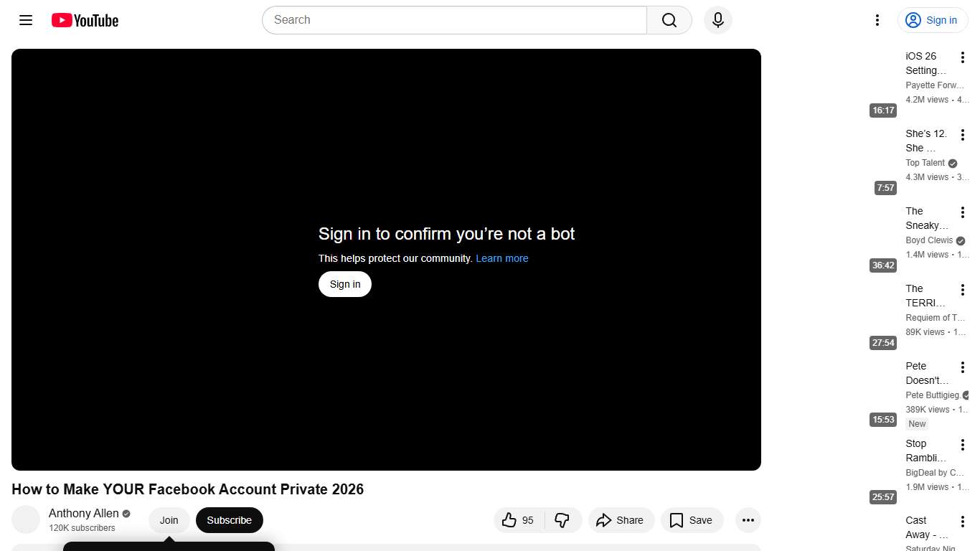Image resolution: width=980 pixels, height=551 pixels.
Task: Open the Learn more link
Action: [x=502, y=258]
